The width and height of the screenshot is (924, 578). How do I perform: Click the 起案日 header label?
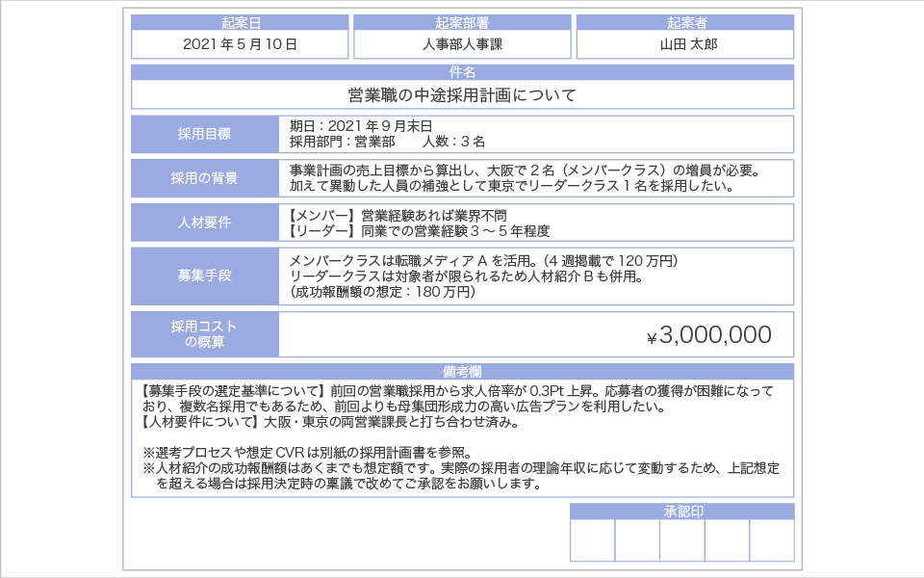point(240,23)
